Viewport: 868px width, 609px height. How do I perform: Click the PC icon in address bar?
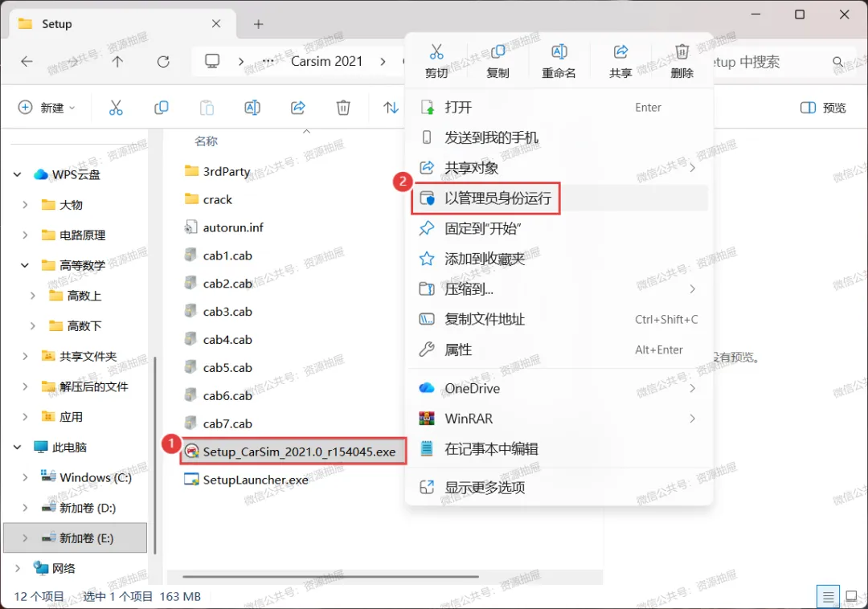click(x=212, y=61)
